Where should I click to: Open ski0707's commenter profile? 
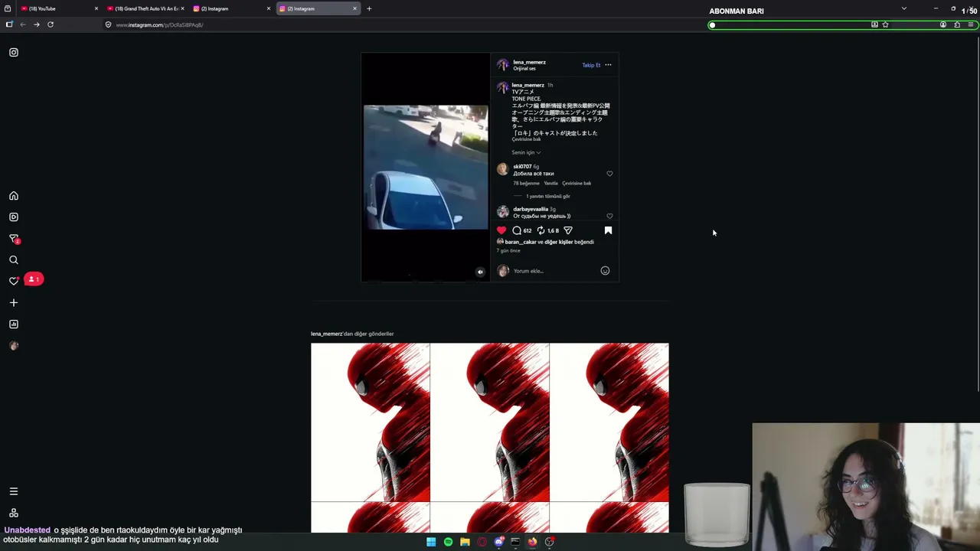coord(522,166)
